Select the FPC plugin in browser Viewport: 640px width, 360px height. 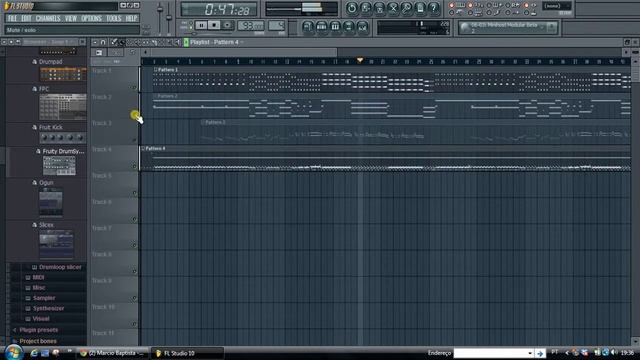pyautogui.click(x=44, y=89)
